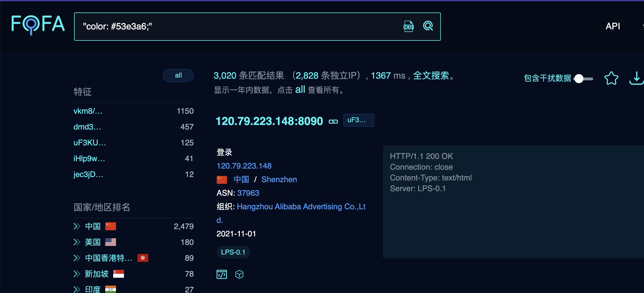Click the ICO icon search button
The height and width of the screenshot is (293, 644).
coord(408,26)
